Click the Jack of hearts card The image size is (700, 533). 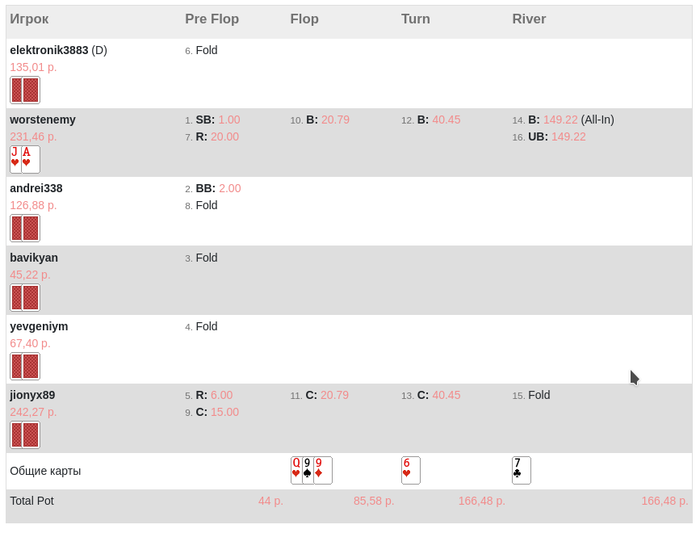click(15, 159)
